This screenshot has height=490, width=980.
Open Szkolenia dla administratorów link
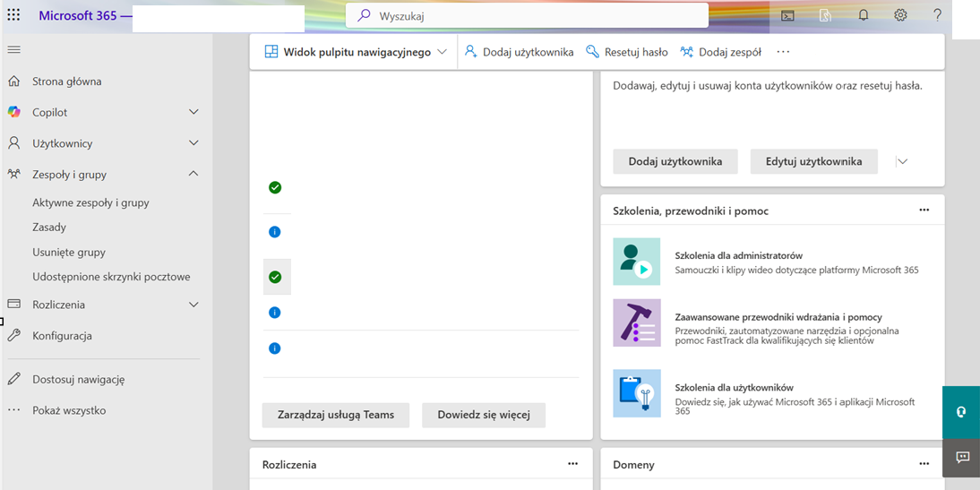pyautogui.click(x=739, y=255)
